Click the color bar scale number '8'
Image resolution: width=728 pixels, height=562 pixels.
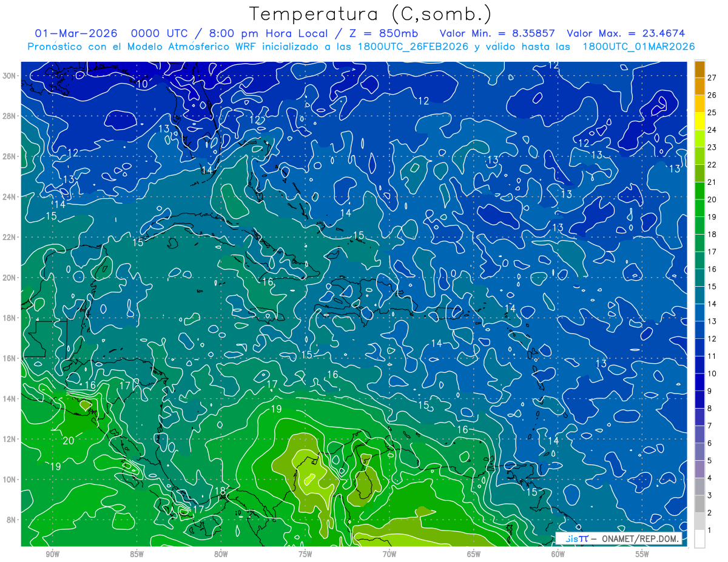click(x=709, y=409)
